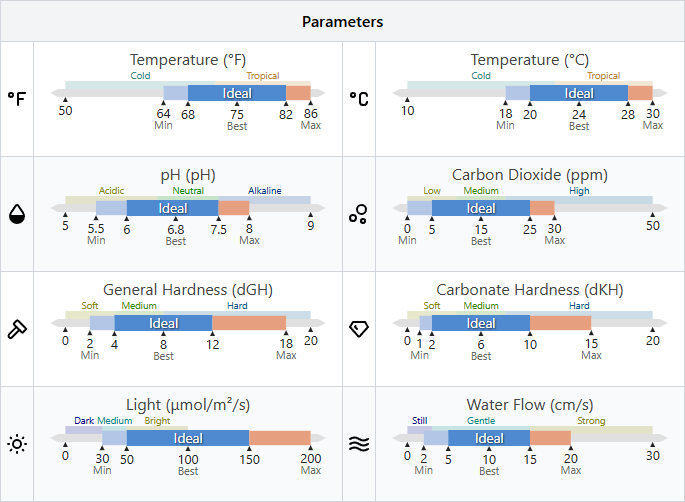Click the Parameters header title
This screenshot has width=685, height=502.
[342, 21]
